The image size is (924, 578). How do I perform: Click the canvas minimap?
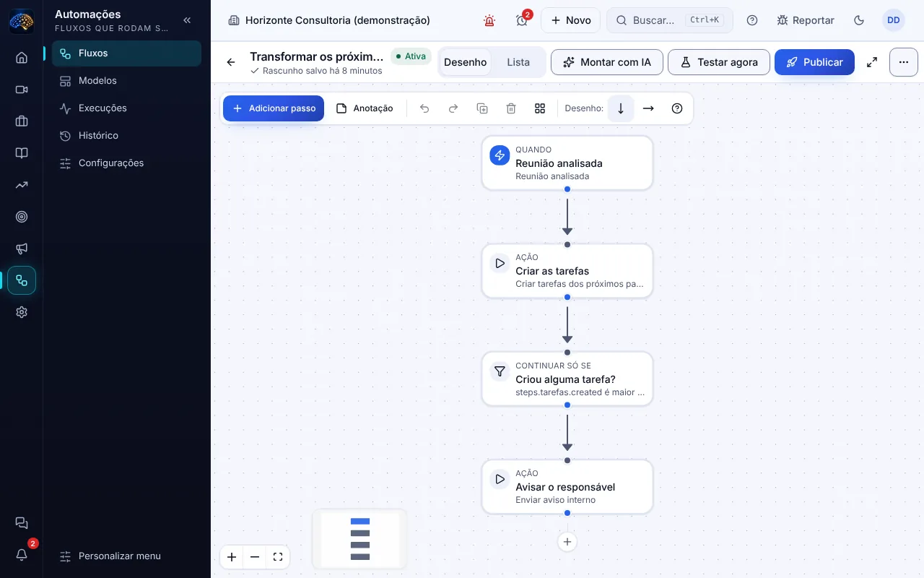tap(359, 539)
